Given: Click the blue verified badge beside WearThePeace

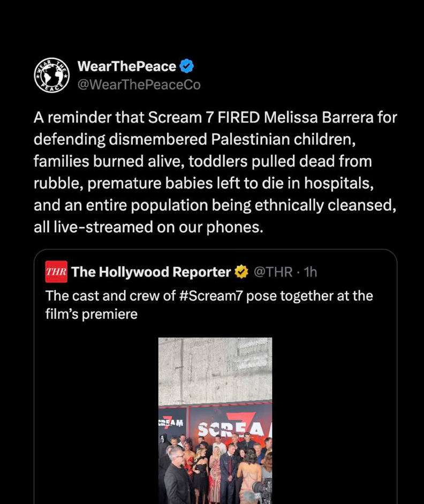Looking at the screenshot, I should [187, 66].
